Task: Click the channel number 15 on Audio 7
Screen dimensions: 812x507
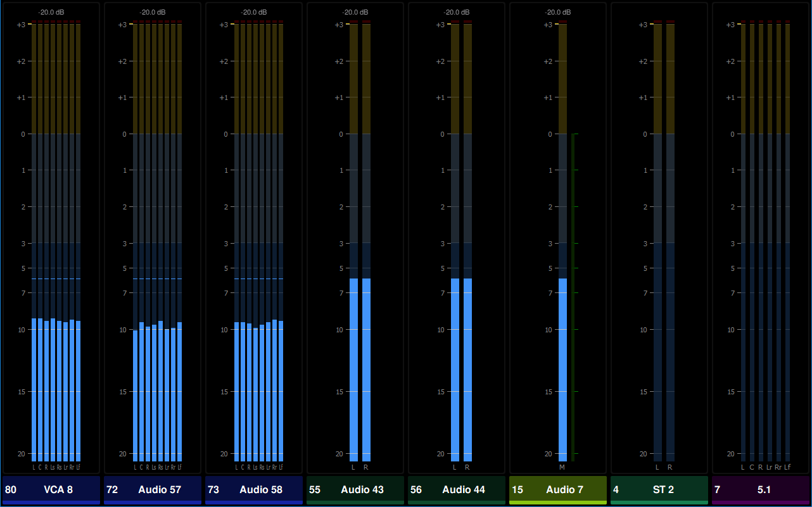Action: pos(517,489)
